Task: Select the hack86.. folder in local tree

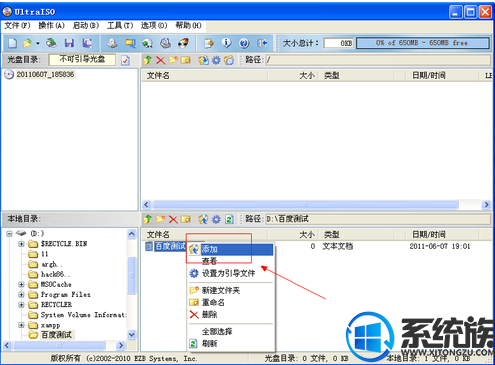Action: 55,274
